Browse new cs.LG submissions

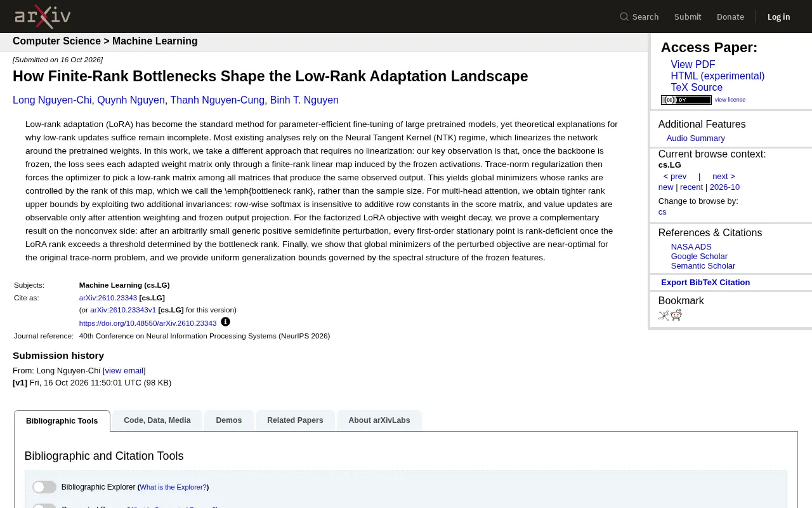tap(665, 187)
